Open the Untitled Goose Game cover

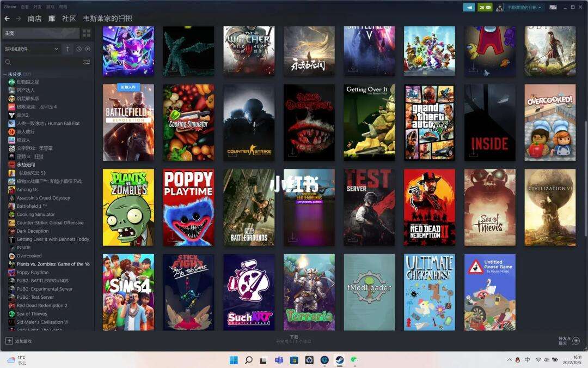coord(490,292)
